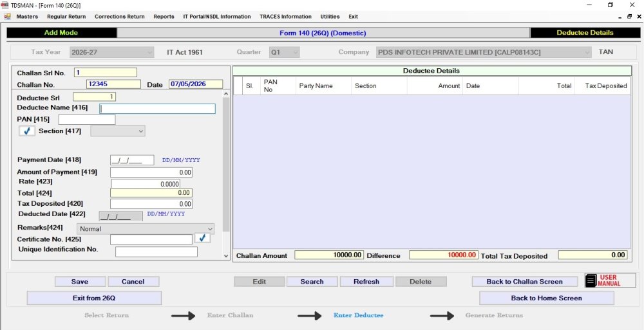644x330 pixels.
Task: Toggle the checkmark box beside Section [417]
Action: [x=27, y=131]
